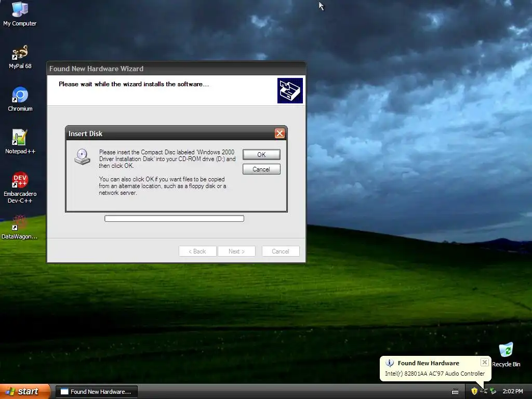The height and width of the screenshot is (399, 532).
Task: Click OK in the Insert Disk dialog
Action: point(261,154)
